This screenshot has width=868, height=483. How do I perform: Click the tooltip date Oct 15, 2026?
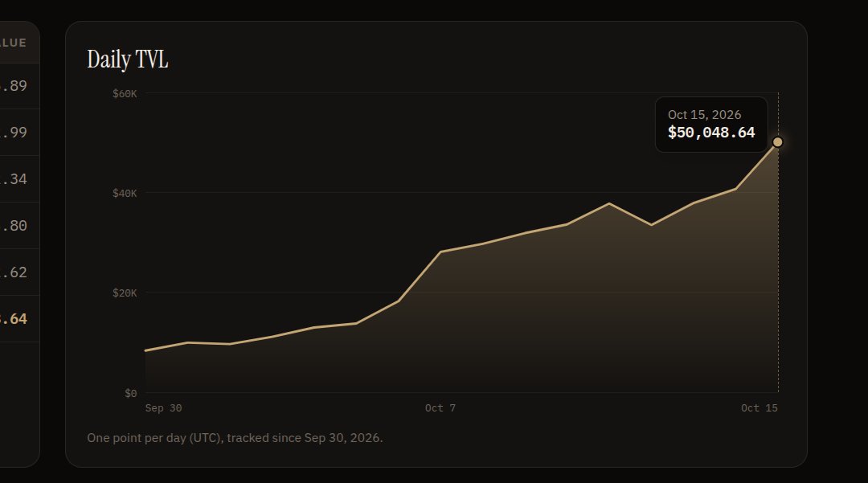pyautogui.click(x=704, y=115)
